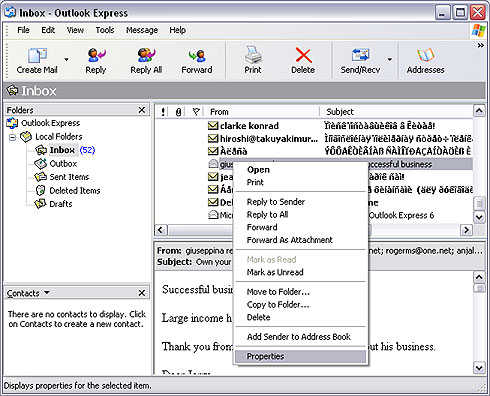Viewport: 490px width, 396px height.
Task: Click the envelope icon beside hiroshi@takuyakimur
Action: [213, 138]
